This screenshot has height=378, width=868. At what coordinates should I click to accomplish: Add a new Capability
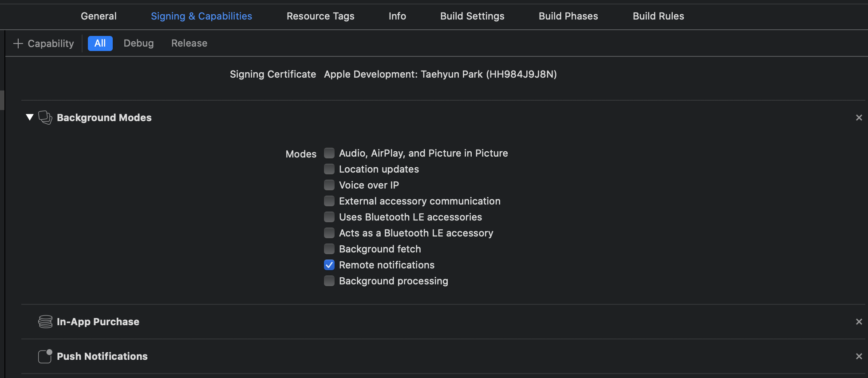point(44,43)
